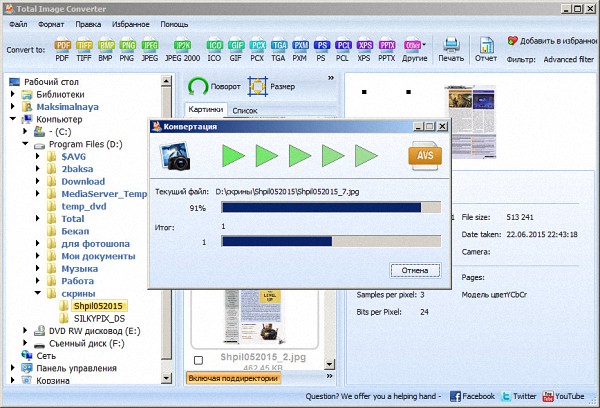
Task: Open the Другие formats dropdown
Action: pyautogui.click(x=413, y=48)
